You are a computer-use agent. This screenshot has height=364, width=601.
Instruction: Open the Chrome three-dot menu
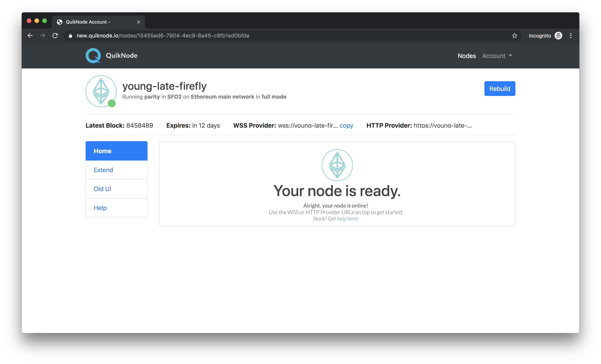tap(571, 36)
